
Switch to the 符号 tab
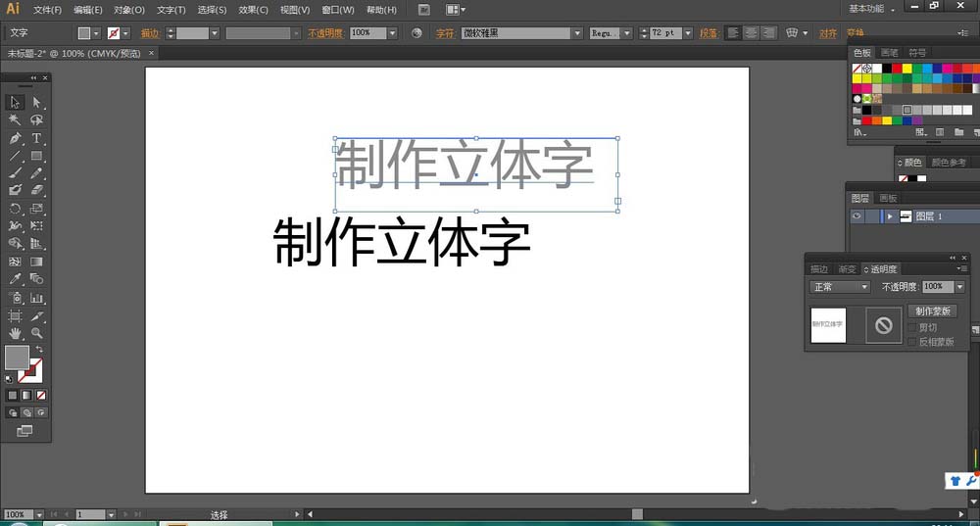pos(917,53)
